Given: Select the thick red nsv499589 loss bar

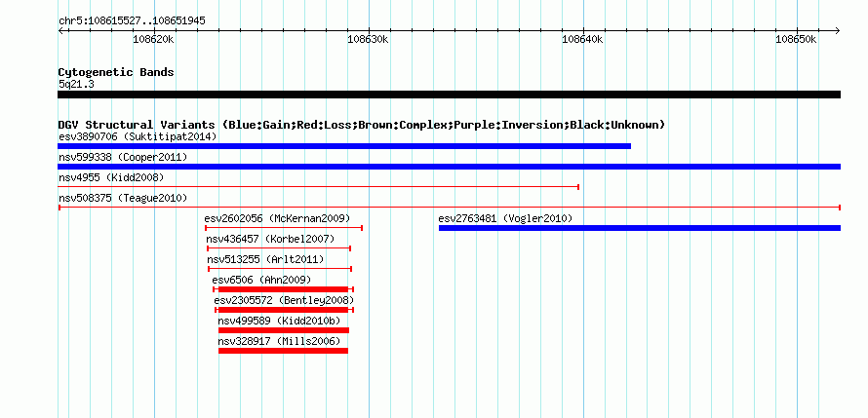Looking at the screenshot, I should [284, 330].
